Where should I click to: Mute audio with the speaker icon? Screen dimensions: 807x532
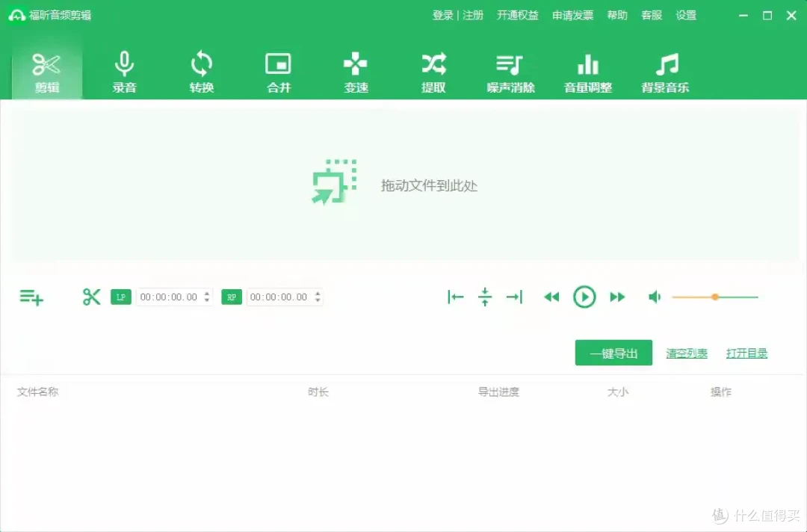pos(654,297)
